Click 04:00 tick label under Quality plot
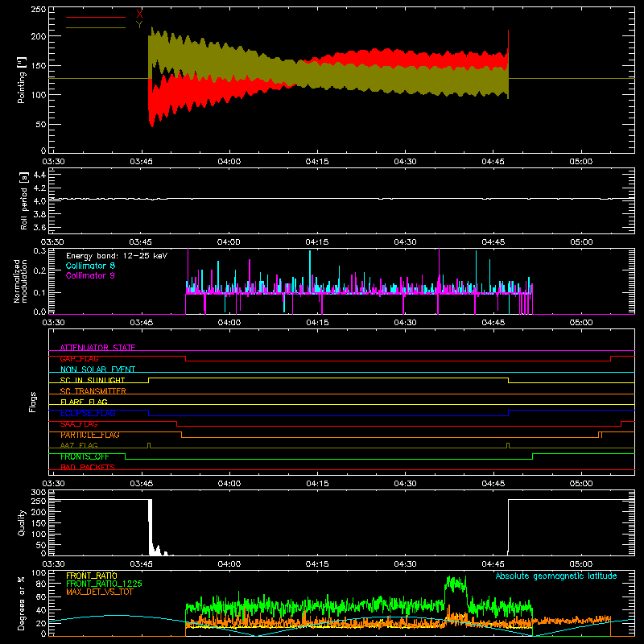Image resolution: width=644 pixels, height=644 pixels. tap(229, 564)
